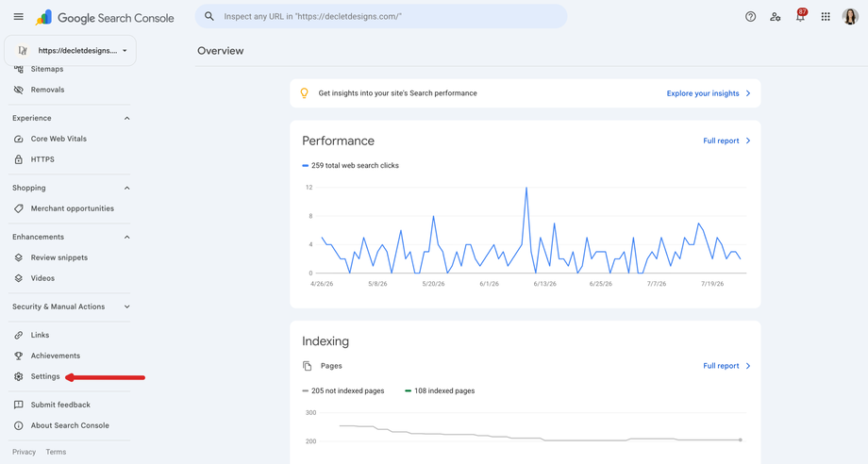Viewport: 868px width, 464px height.
Task: Click the user profile avatar
Action: click(x=850, y=17)
